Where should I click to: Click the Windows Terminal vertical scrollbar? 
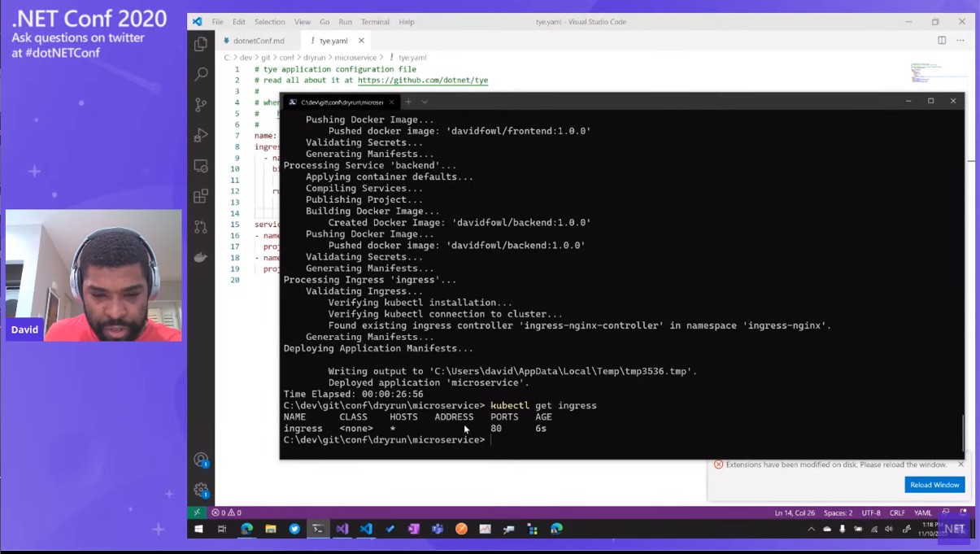tap(962, 434)
